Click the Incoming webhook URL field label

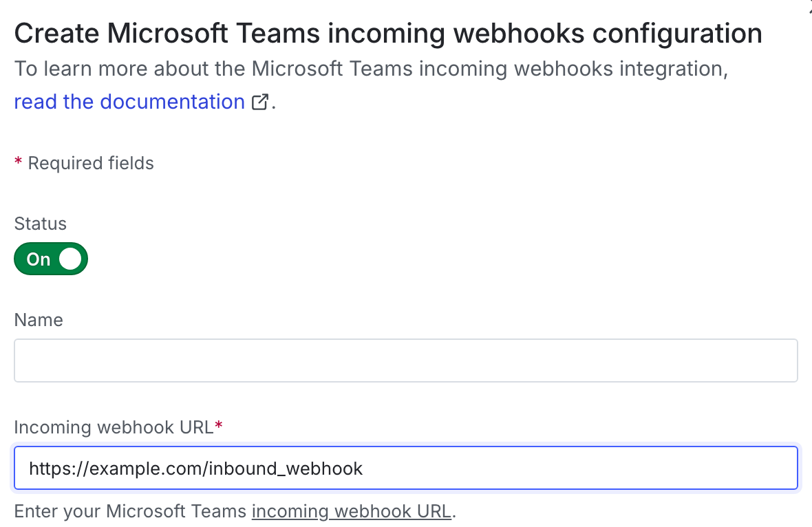click(x=114, y=427)
